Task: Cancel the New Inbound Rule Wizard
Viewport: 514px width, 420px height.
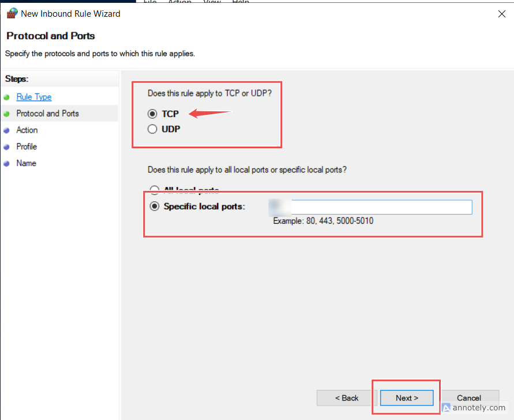Action: 468,398
